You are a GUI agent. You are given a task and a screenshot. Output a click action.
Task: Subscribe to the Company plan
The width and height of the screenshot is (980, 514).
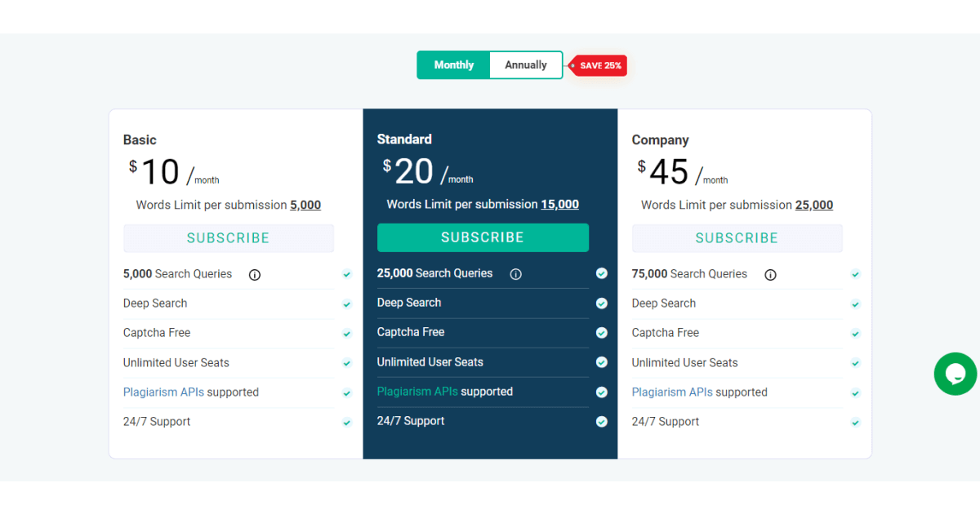click(737, 238)
